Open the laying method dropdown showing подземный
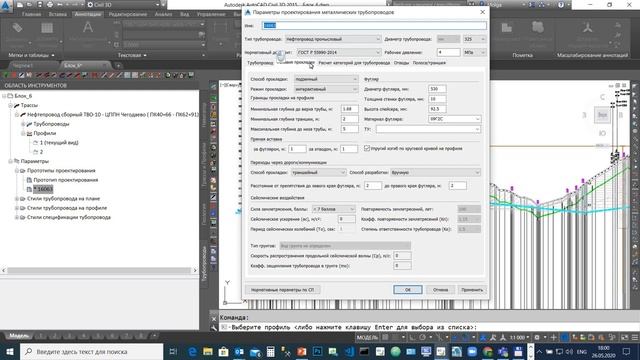Image resolution: width=640 pixels, height=360 pixels. pos(326,79)
